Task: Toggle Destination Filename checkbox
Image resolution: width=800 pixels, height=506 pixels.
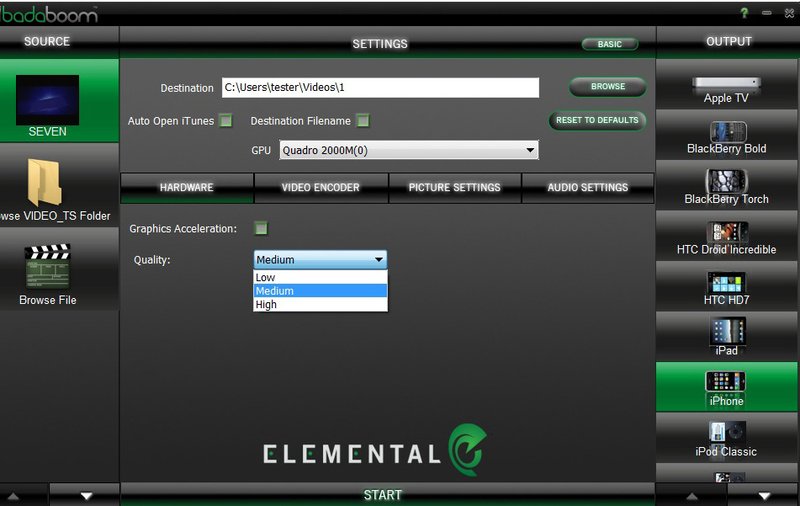Action: coord(363,121)
